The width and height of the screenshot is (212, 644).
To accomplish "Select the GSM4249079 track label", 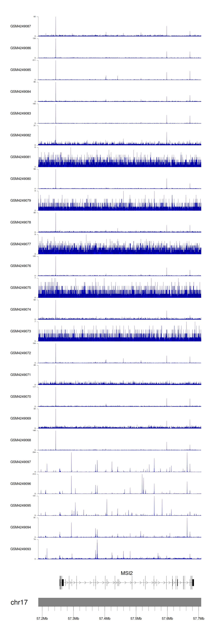I will pos(20,201).
